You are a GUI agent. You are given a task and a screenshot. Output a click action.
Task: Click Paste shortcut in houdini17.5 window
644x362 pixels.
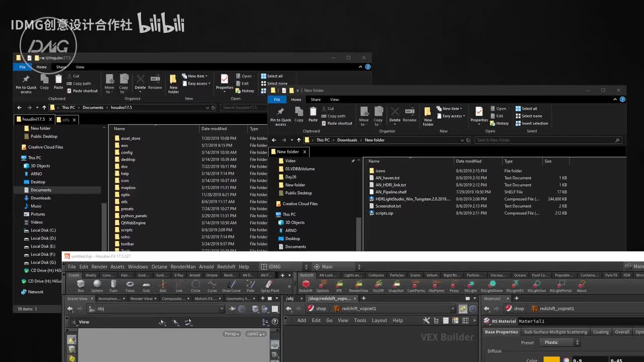(82, 91)
